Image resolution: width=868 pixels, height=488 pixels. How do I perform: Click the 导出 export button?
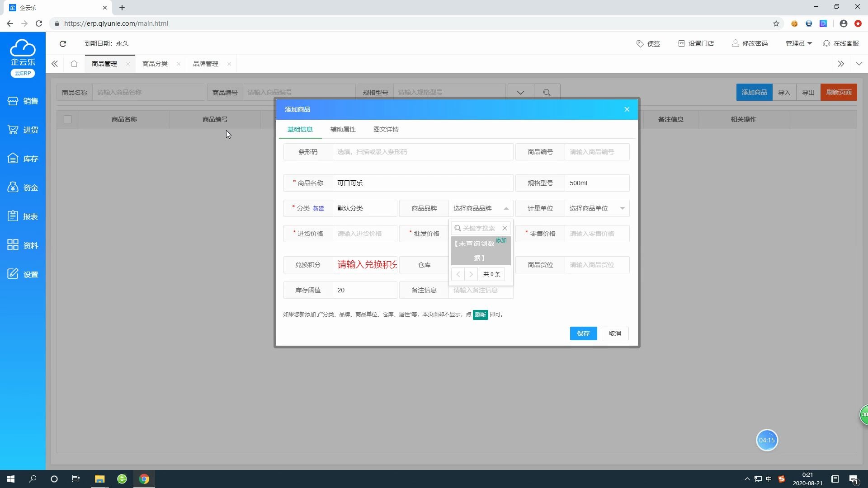point(808,92)
